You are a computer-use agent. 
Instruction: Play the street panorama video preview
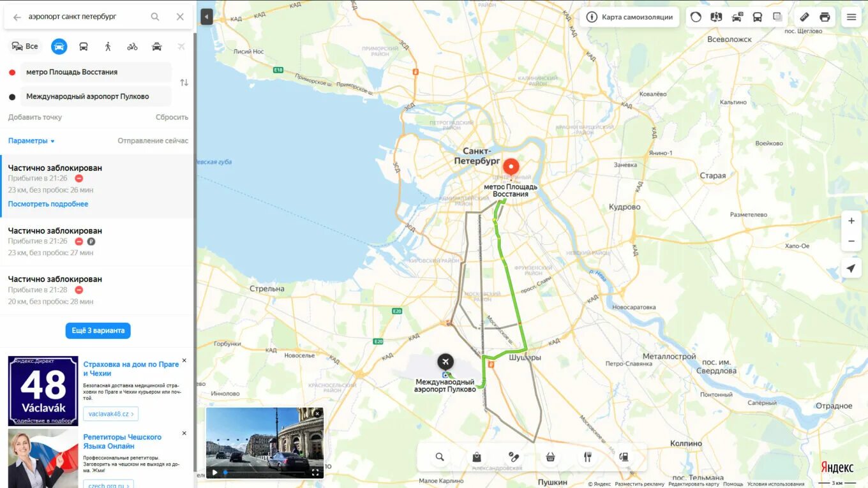click(x=215, y=472)
